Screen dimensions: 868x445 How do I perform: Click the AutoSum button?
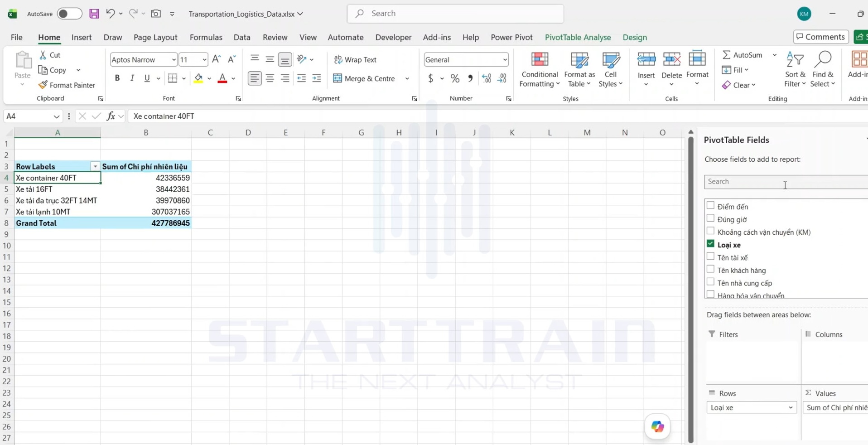click(742, 55)
